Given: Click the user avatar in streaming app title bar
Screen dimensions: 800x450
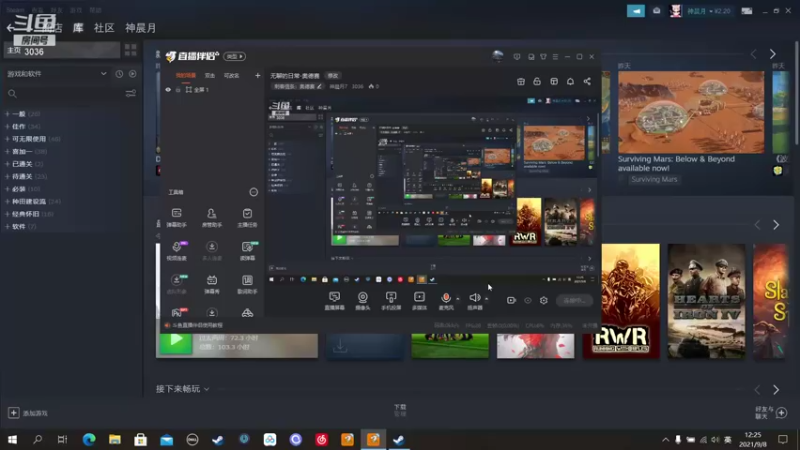Looking at the screenshot, I should 497,56.
